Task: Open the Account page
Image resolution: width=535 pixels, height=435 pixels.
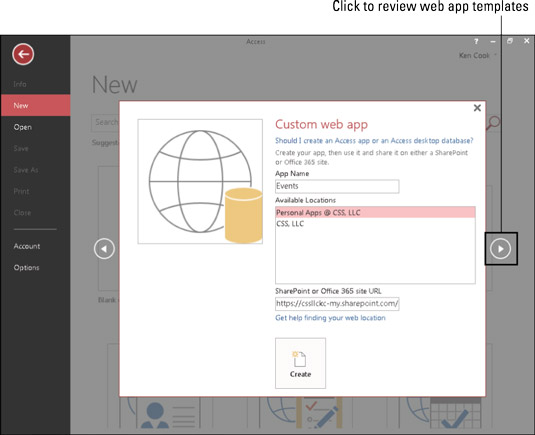Action: (x=27, y=246)
